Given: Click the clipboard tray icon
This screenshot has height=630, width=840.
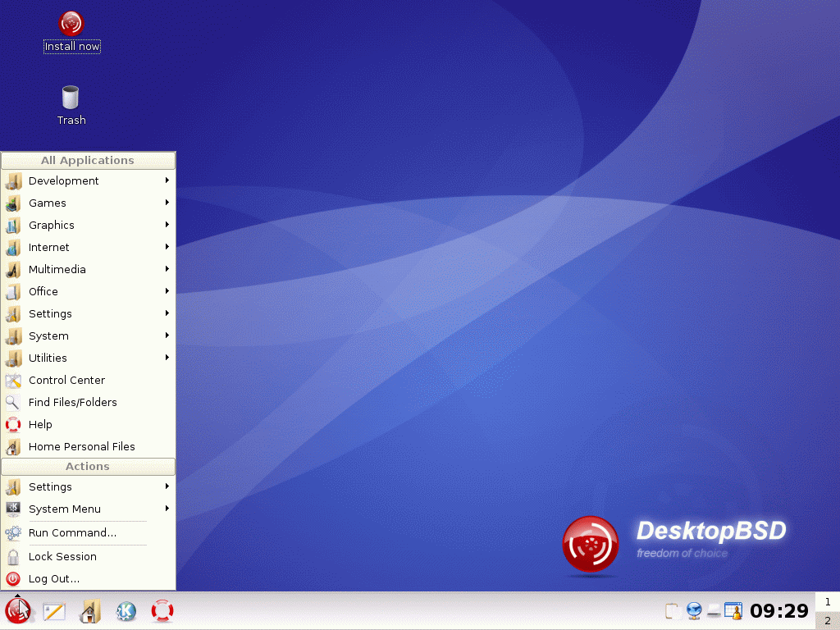Looking at the screenshot, I should (671, 610).
